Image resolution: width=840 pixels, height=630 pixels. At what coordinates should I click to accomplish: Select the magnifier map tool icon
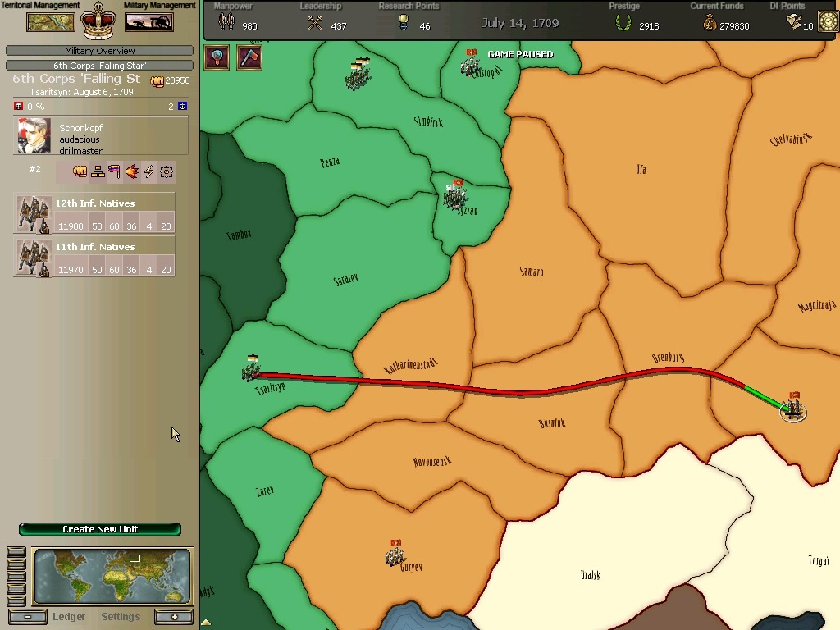tap(217, 57)
